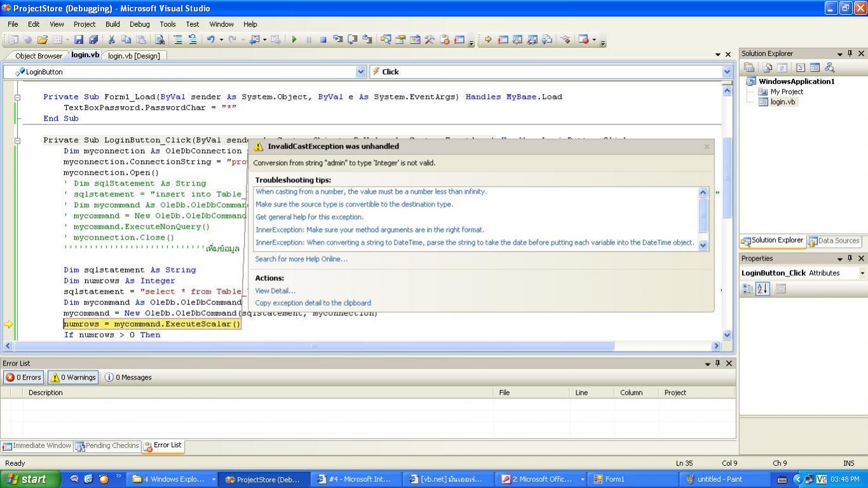The height and width of the screenshot is (488, 868).
Task: Toggle the 0 Warnings filter button
Action: (72, 377)
